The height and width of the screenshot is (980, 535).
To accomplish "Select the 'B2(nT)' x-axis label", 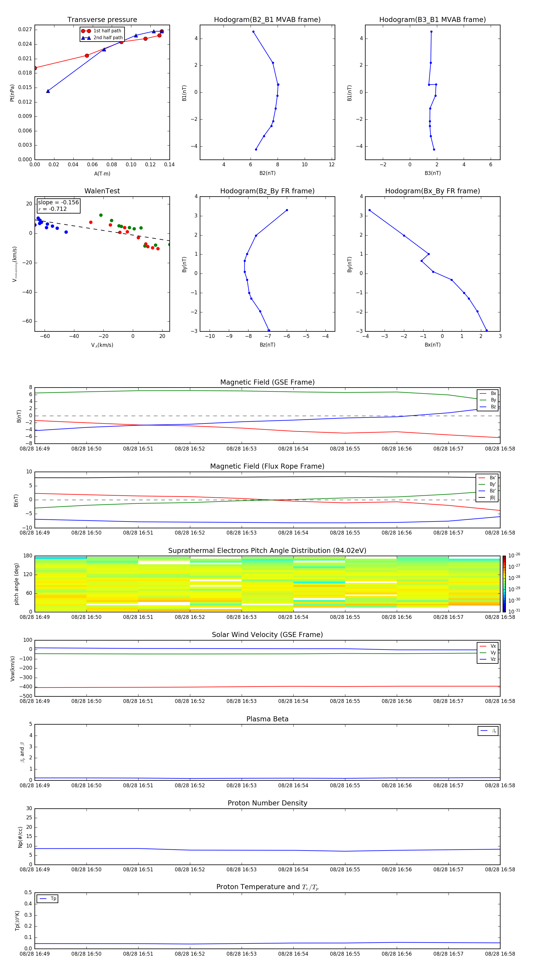I will [x=267, y=173].
